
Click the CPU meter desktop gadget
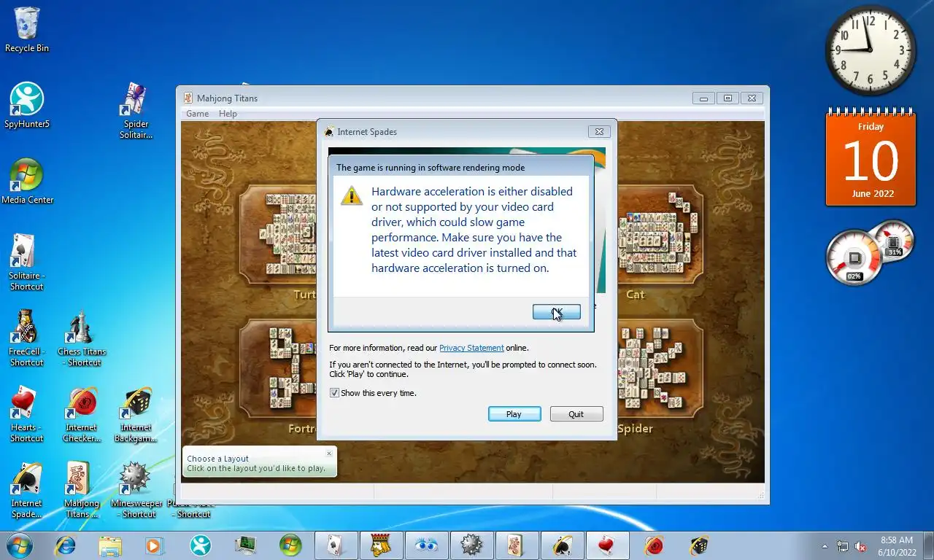coord(870,252)
